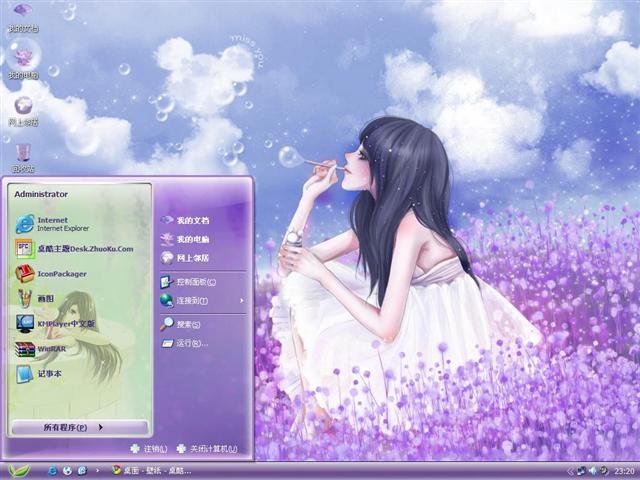Screen dimensions: 640x480
Task: Open the 我的电脑 desktop icon
Action: [x=23, y=59]
